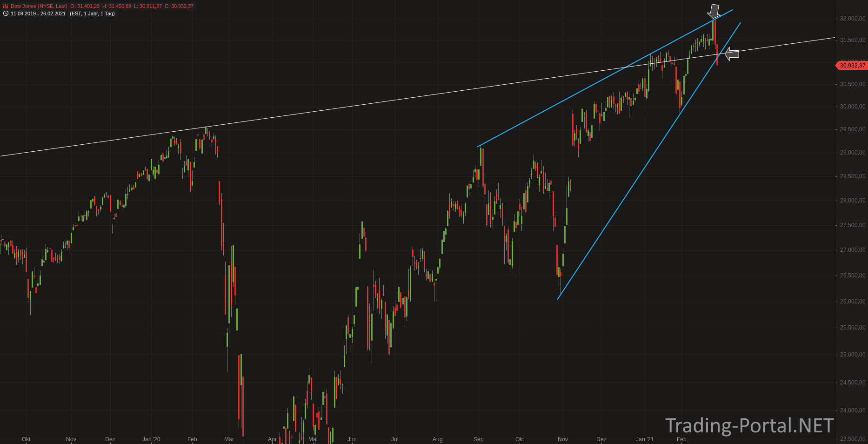Click the Dez label left of Jan '21
The height and width of the screenshot is (444, 868).
tap(601, 439)
